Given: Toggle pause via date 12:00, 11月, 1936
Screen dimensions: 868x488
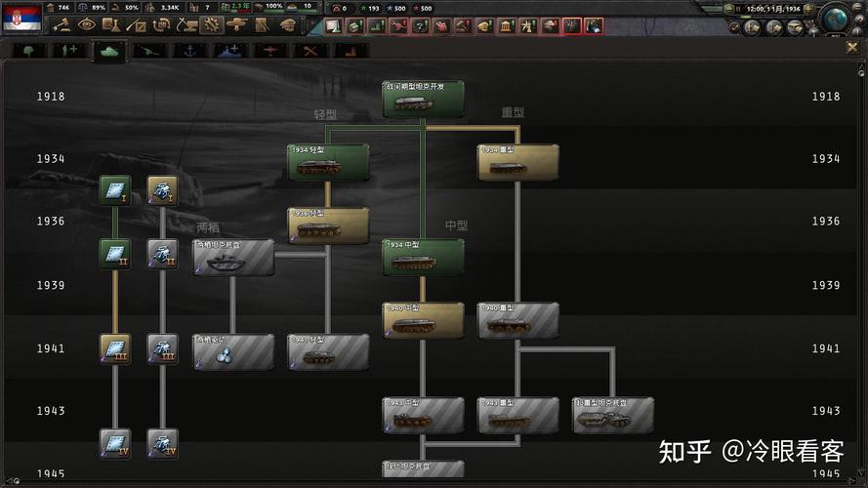Looking at the screenshot, I should (772, 9).
